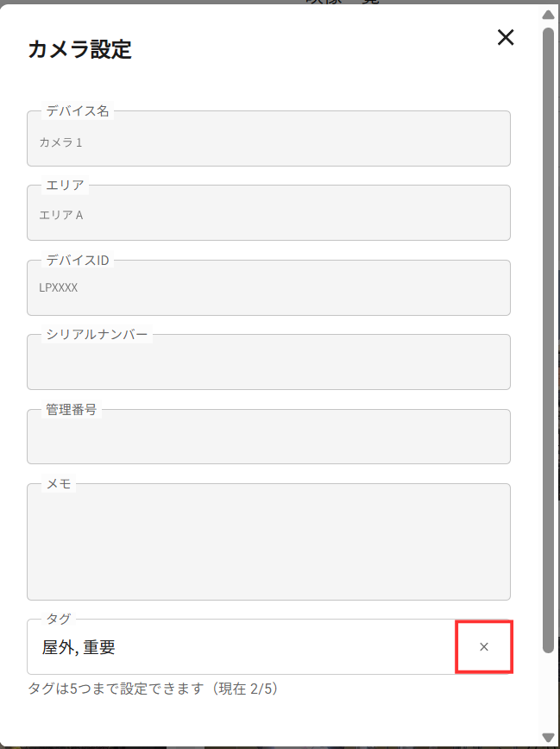Click the 管理番号 label text
The width and height of the screenshot is (560, 749).
pyautogui.click(x=72, y=409)
